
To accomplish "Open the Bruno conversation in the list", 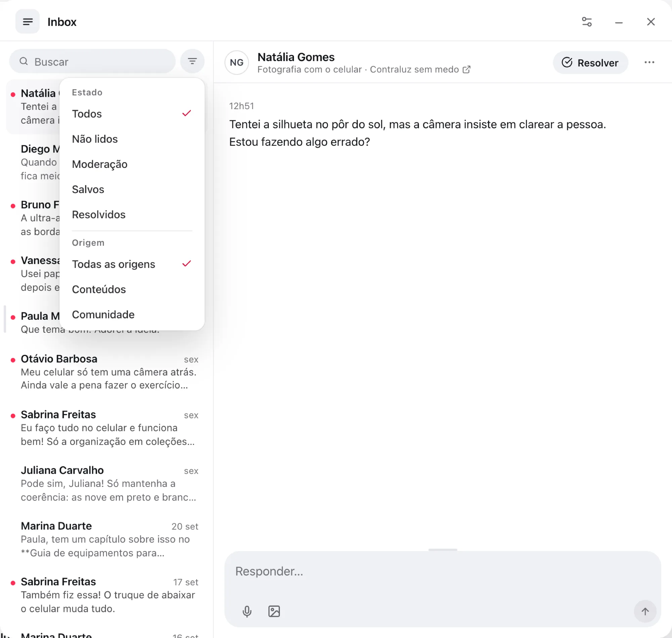I will [33, 218].
